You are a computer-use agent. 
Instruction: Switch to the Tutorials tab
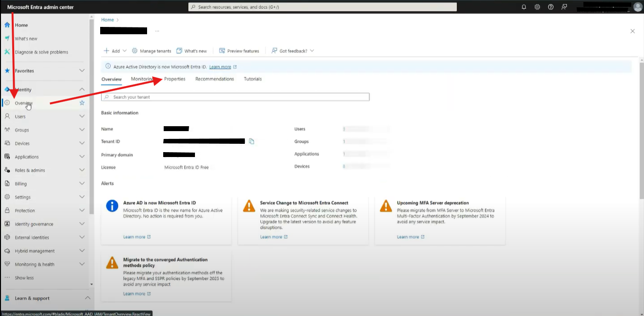click(253, 79)
